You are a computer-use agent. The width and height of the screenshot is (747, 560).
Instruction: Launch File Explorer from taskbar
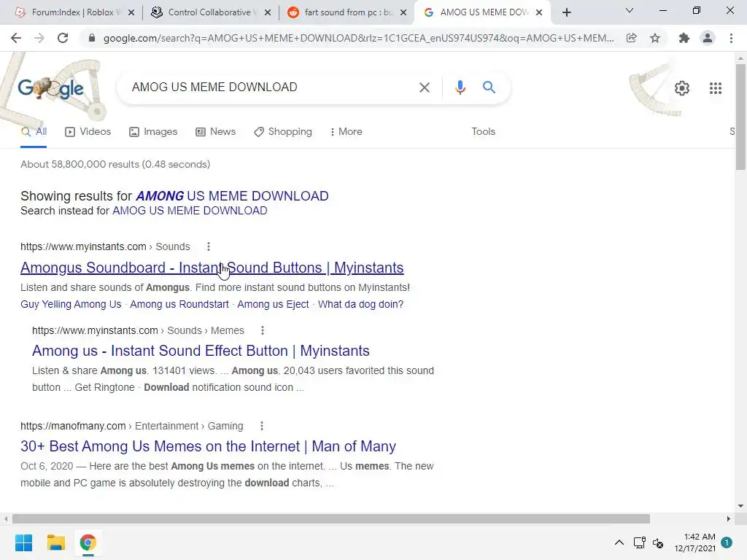[55, 542]
